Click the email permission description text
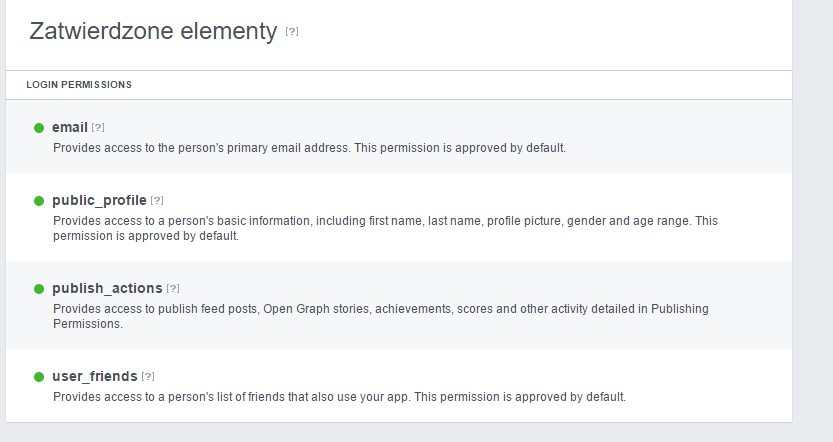833x442 pixels. click(309, 148)
